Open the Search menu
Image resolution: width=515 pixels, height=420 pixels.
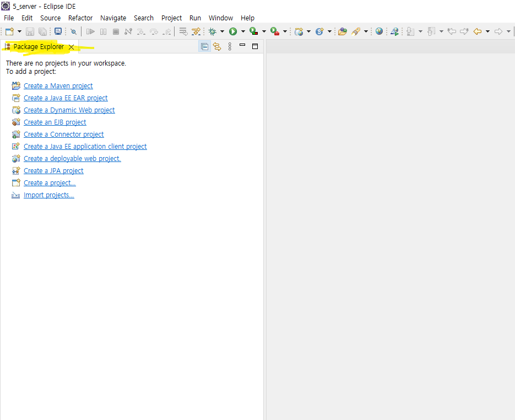pyautogui.click(x=144, y=18)
